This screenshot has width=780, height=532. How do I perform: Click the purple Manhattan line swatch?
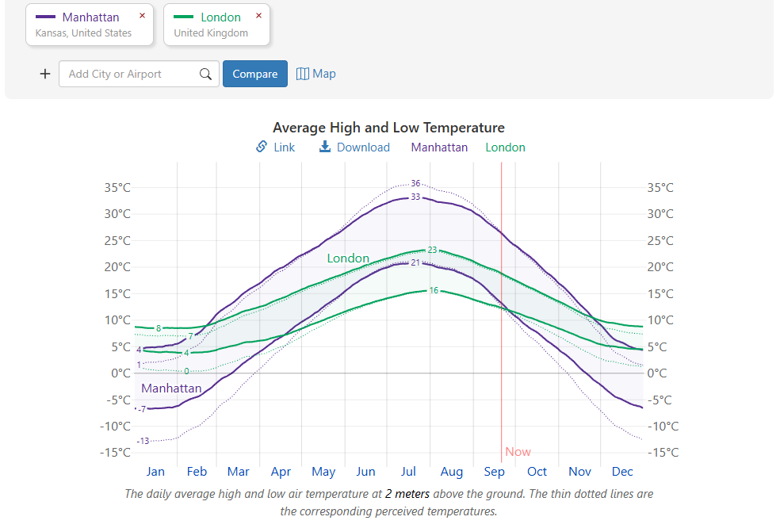point(45,17)
